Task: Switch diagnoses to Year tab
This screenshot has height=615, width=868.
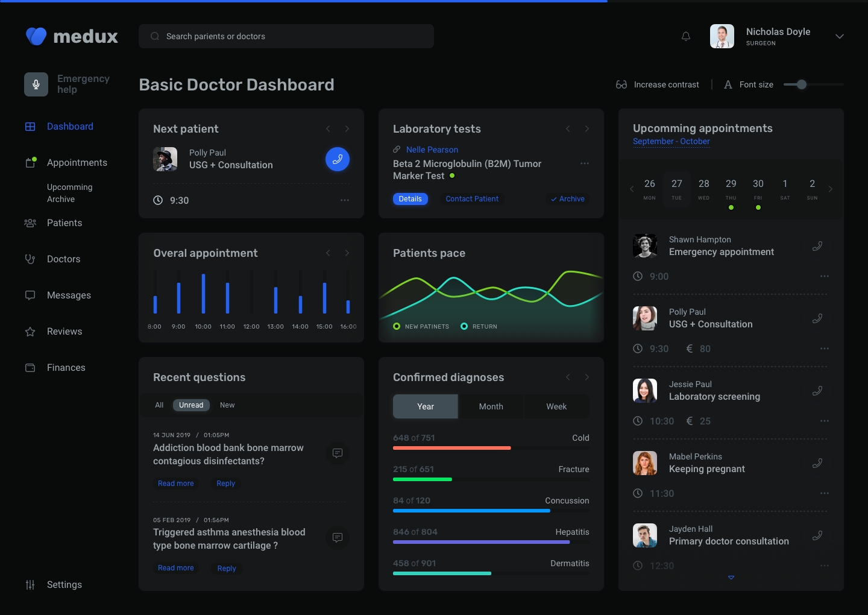Action: 426,406
